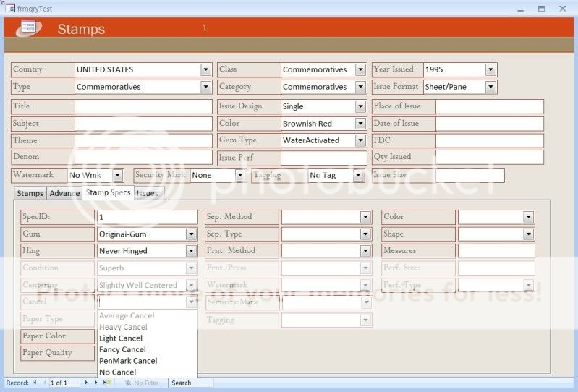Click the Issue Size input field
578x392 pixels.
pos(470,175)
